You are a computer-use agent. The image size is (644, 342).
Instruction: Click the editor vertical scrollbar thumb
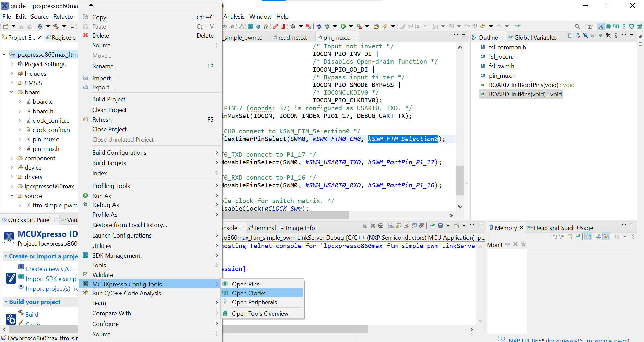click(460, 180)
